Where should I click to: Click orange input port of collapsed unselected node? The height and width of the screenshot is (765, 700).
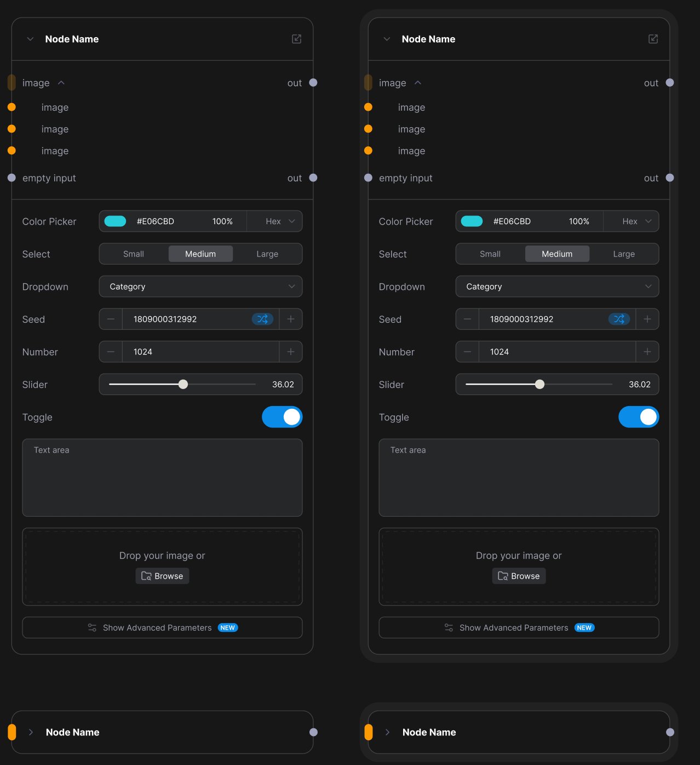point(12,732)
